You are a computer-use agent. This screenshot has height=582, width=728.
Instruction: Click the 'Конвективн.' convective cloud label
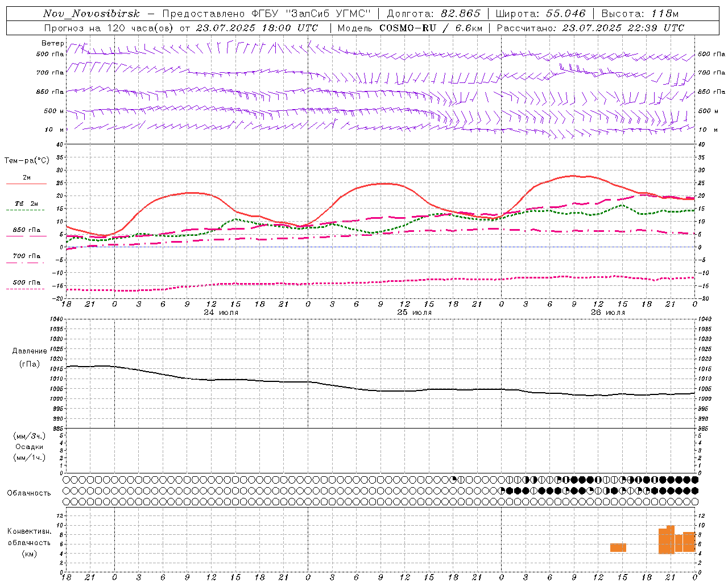coord(29,531)
